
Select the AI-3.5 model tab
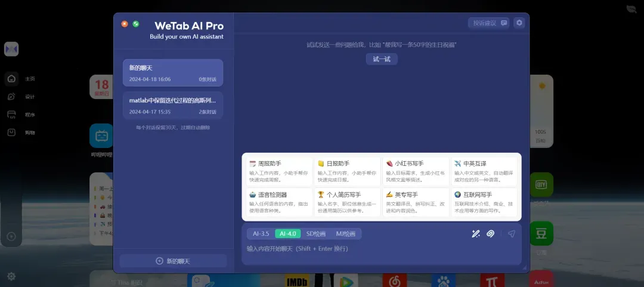click(x=261, y=233)
